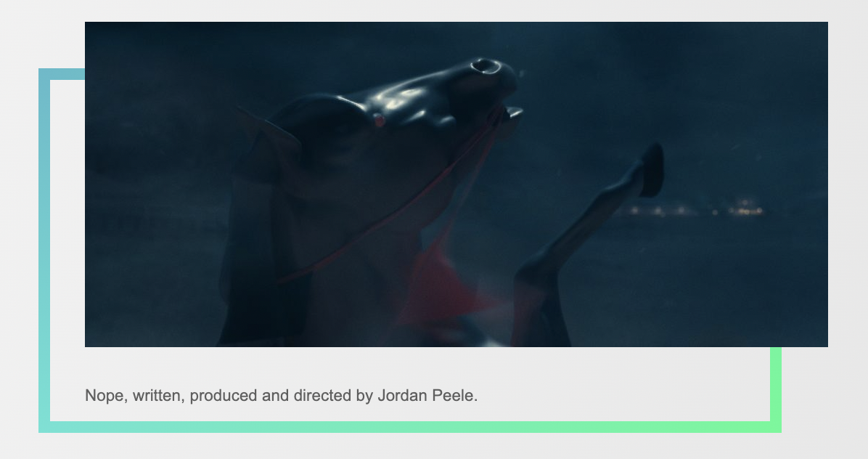This screenshot has height=459, width=868.
Task: Click the horse's nostril in the still
Action: (x=486, y=66)
